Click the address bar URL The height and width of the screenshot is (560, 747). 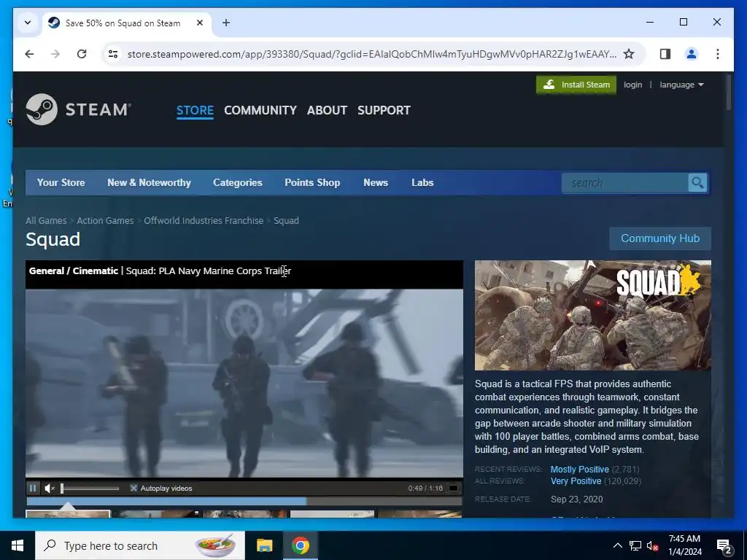[371, 54]
